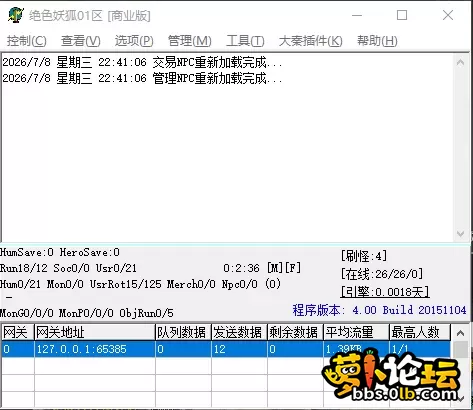Click the log panel scroll-down arrow
The width and height of the screenshot is (473, 410).
coord(460,234)
